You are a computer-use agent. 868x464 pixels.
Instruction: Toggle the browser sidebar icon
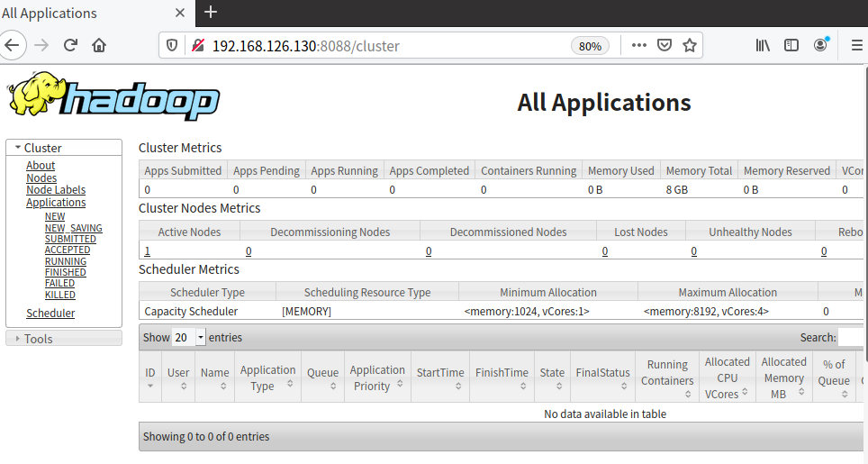click(x=791, y=45)
